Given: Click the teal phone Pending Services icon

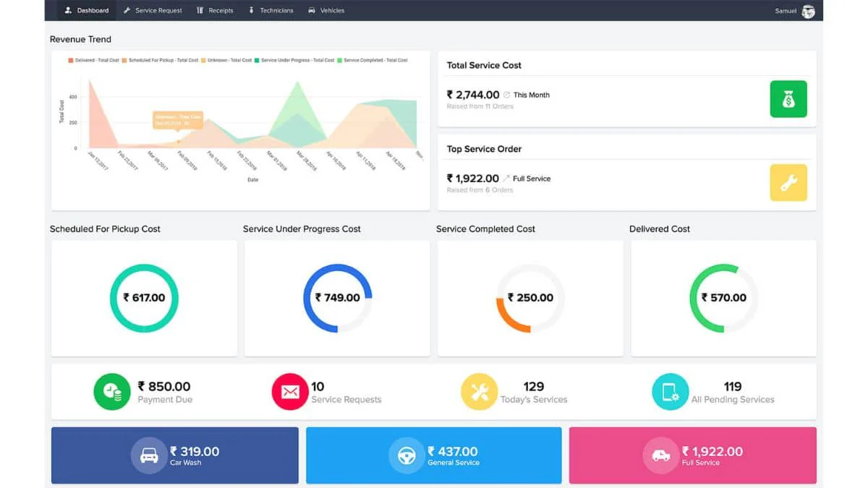Looking at the screenshot, I should (x=671, y=392).
